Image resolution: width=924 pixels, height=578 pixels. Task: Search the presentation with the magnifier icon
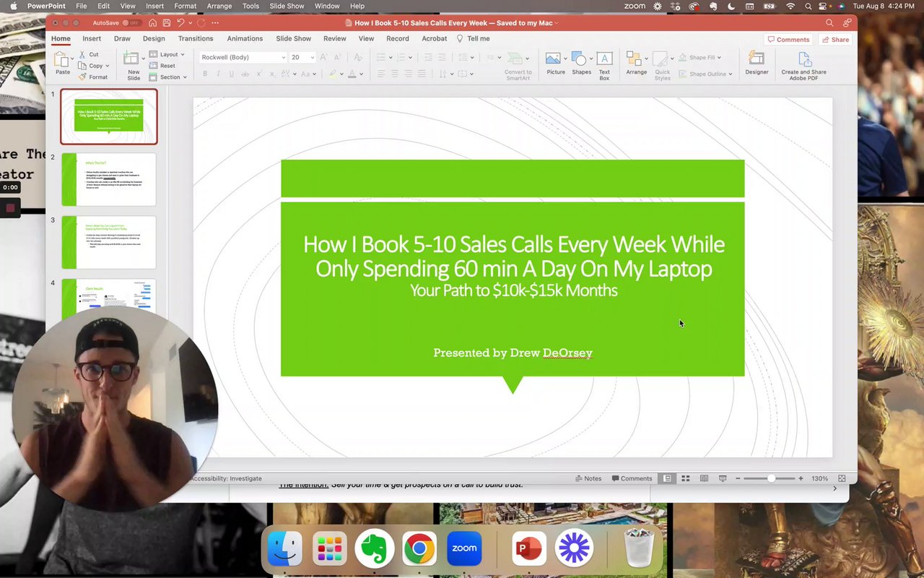(829, 23)
